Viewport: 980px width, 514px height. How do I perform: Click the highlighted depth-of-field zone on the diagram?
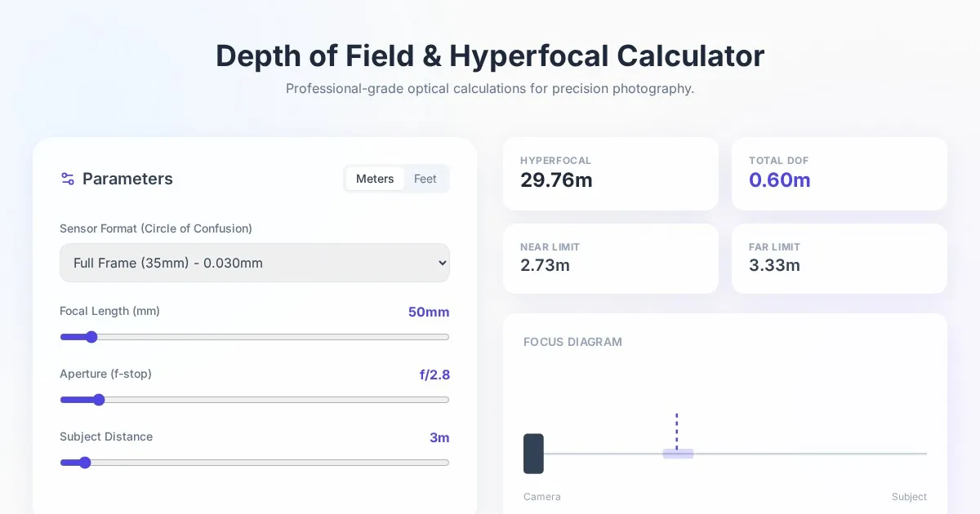click(678, 454)
